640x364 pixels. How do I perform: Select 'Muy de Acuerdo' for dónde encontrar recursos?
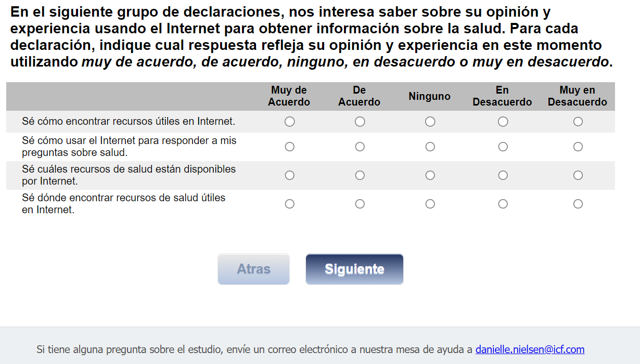(290, 204)
